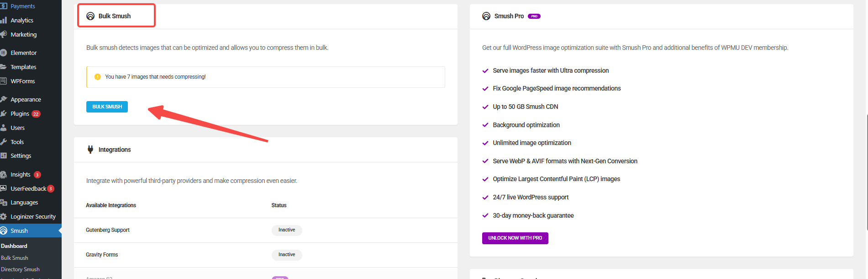Screen dimensions: 868x279
Task: Click the Analytics bar chart icon
Action: pyautogui.click(x=4, y=20)
